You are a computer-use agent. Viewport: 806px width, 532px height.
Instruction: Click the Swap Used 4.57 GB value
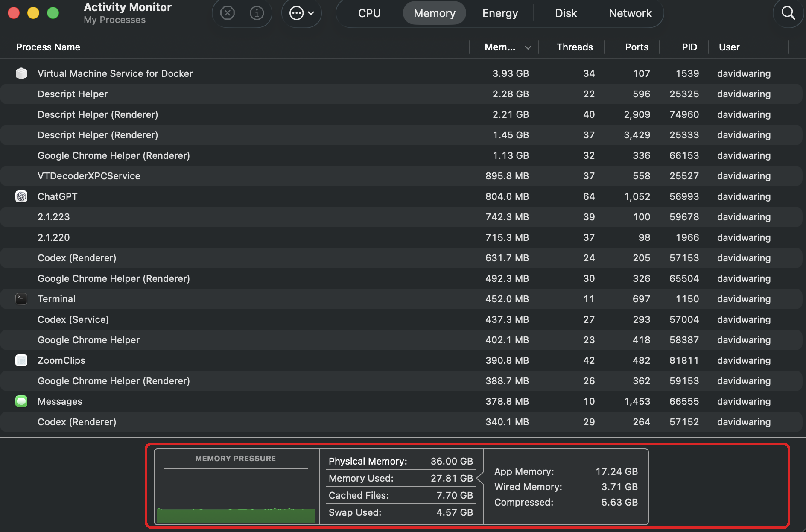click(455, 512)
